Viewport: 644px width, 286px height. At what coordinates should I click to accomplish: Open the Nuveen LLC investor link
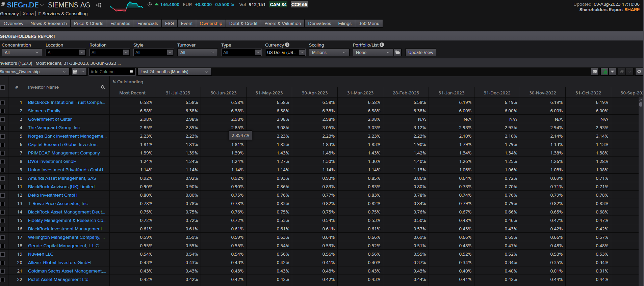(x=41, y=254)
